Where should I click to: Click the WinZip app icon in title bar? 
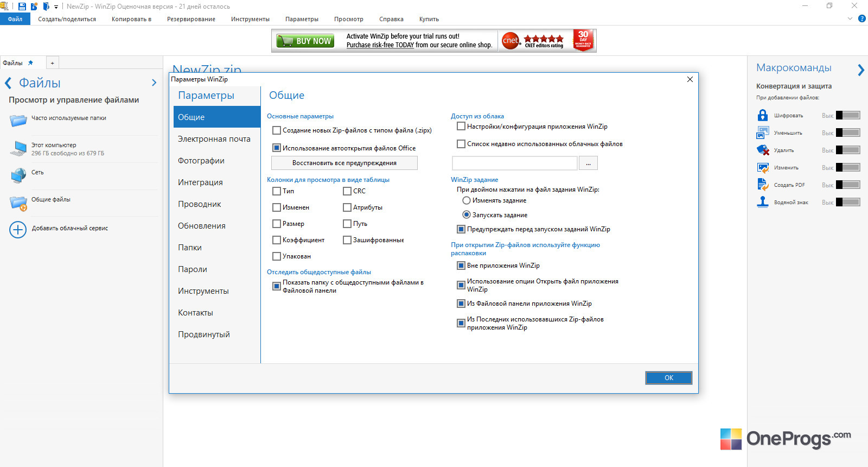4,7
